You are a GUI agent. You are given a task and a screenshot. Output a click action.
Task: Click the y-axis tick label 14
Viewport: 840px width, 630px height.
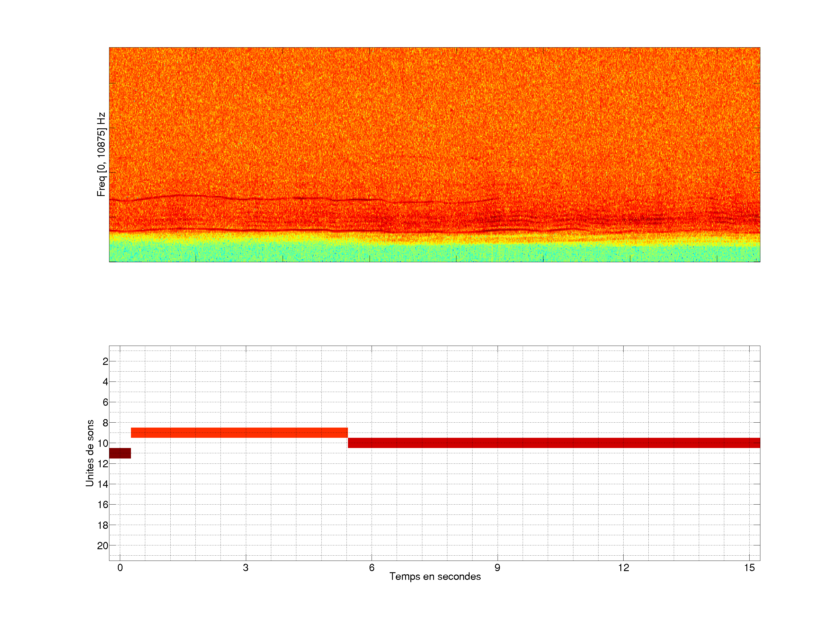pyautogui.click(x=103, y=484)
